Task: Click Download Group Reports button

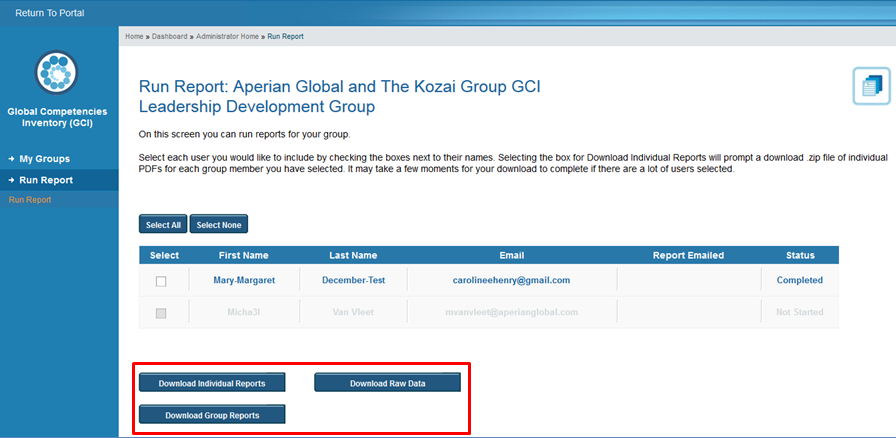Action: (212, 415)
